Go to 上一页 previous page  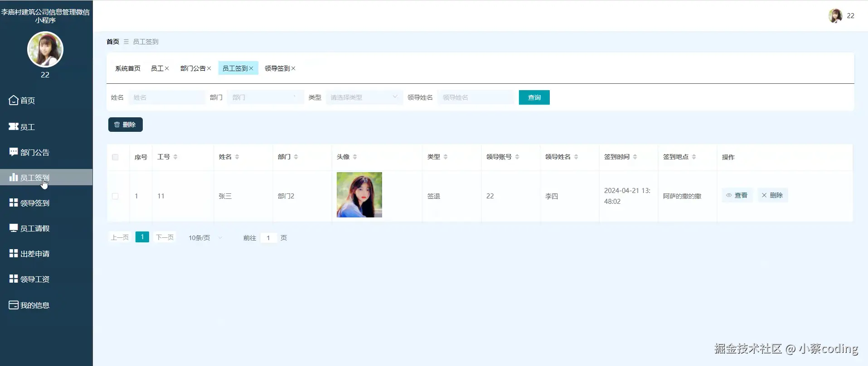[x=120, y=237]
